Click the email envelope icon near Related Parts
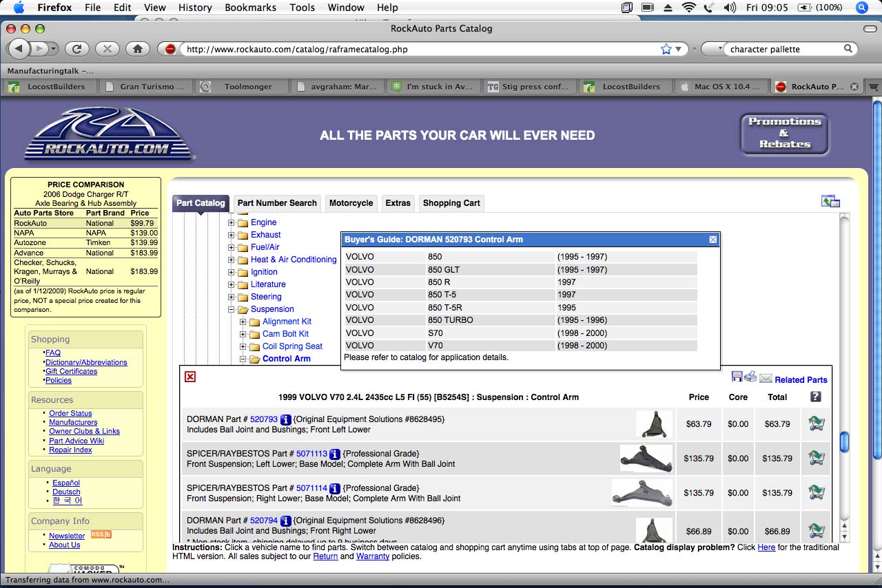Screen dimensions: 882x588 [x=766, y=379]
